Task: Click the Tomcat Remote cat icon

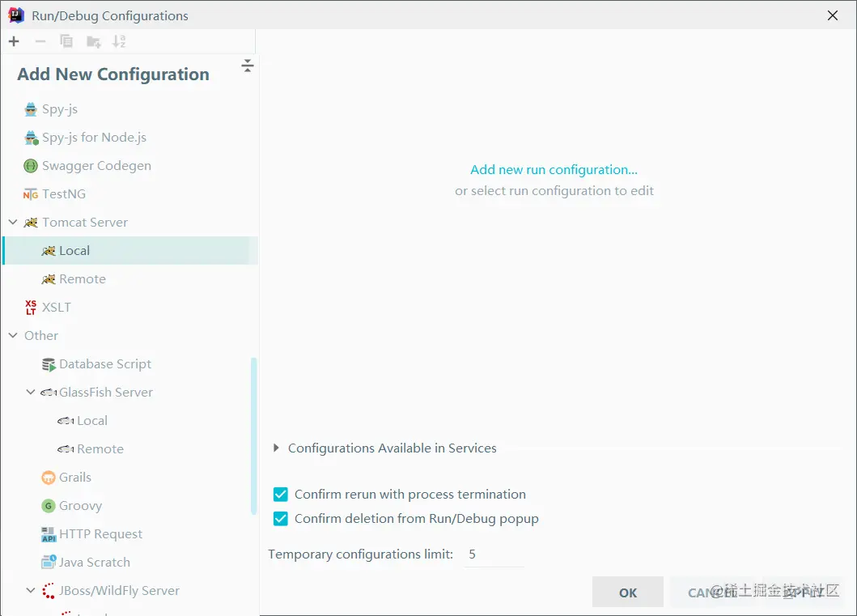Action: [x=49, y=279]
